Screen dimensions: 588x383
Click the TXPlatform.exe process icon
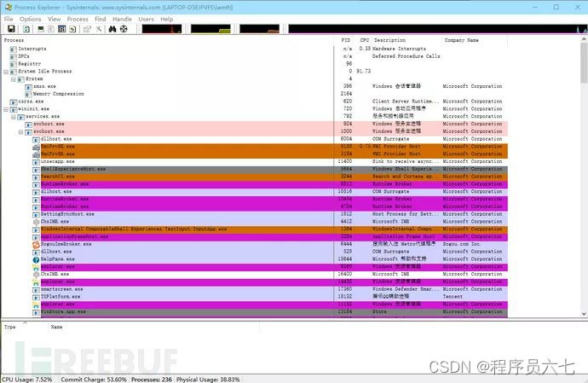(x=36, y=297)
